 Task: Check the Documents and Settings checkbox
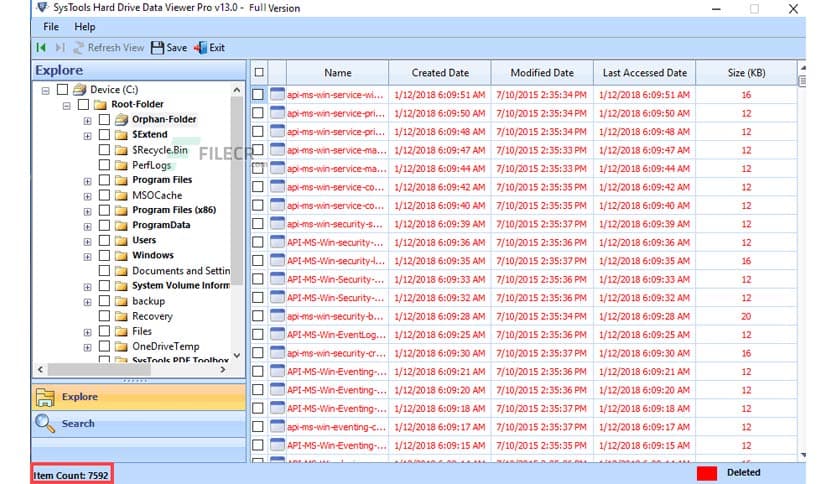(x=104, y=271)
